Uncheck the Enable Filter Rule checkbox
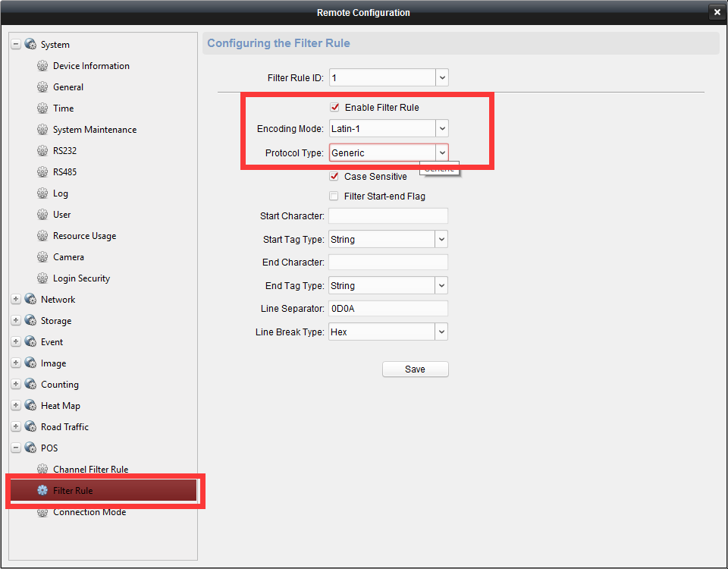Viewport: 728px width, 569px height. (334, 107)
